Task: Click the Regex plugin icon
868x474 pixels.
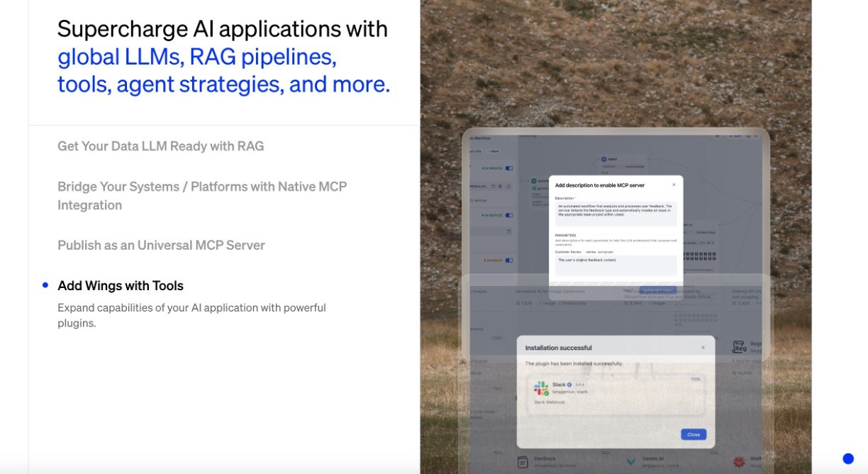Action: 739,347
